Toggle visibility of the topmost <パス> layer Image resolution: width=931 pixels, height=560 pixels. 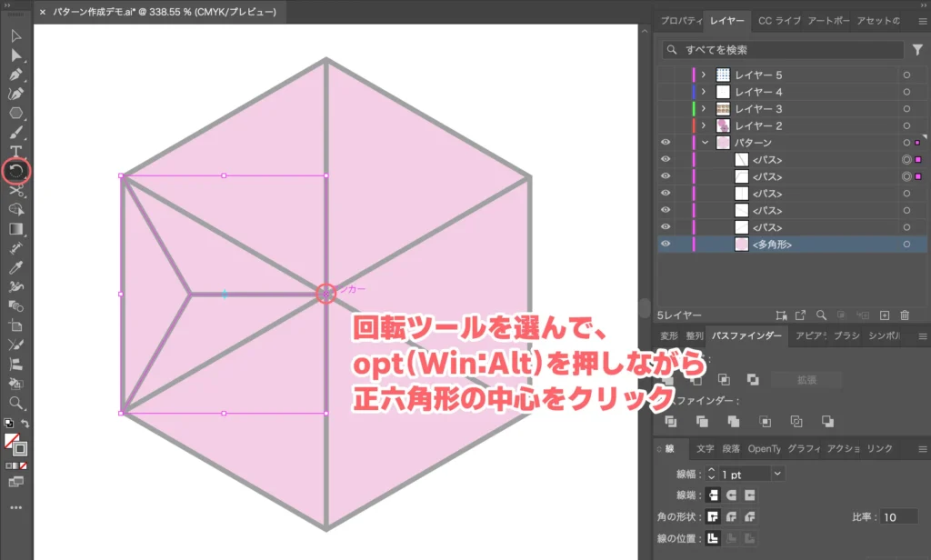(x=666, y=160)
